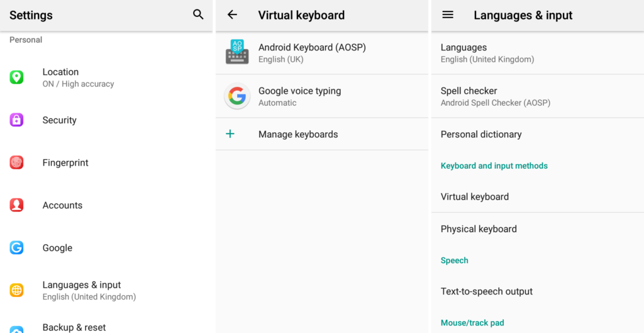Open Spell checker setting
Screen dimensions: 644x333
tap(538, 96)
